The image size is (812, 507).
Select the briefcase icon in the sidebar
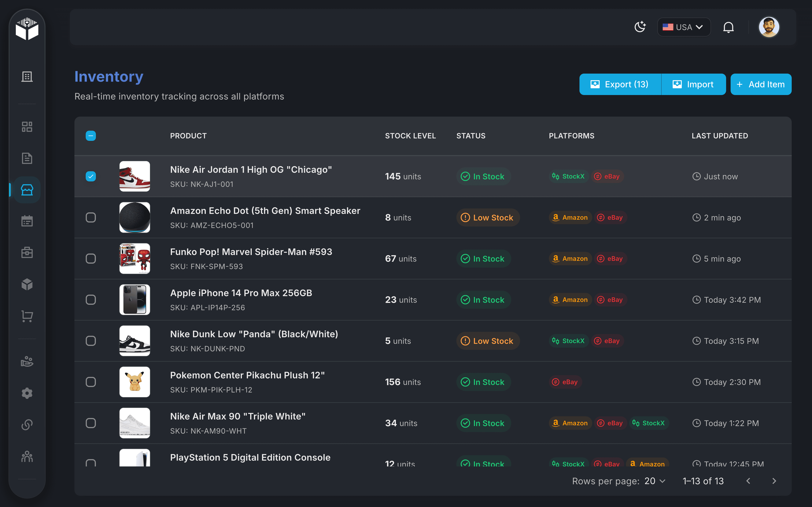click(x=27, y=252)
